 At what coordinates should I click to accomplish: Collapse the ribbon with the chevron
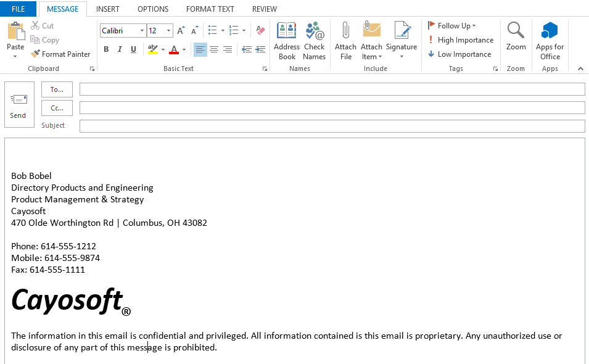[581, 68]
